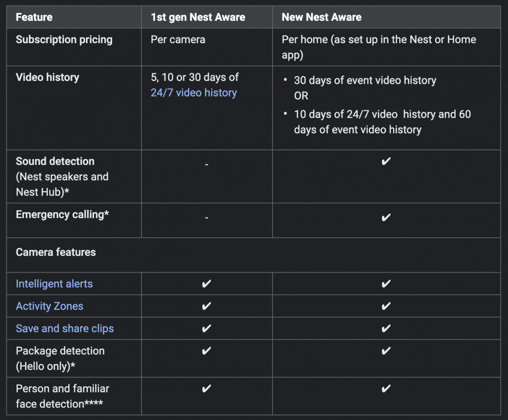The width and height of the screenshot is (508, 420).
Task: Click the dash for 1st gen Emergency calling
Action: pyautogui.click(x=207, y=218)
